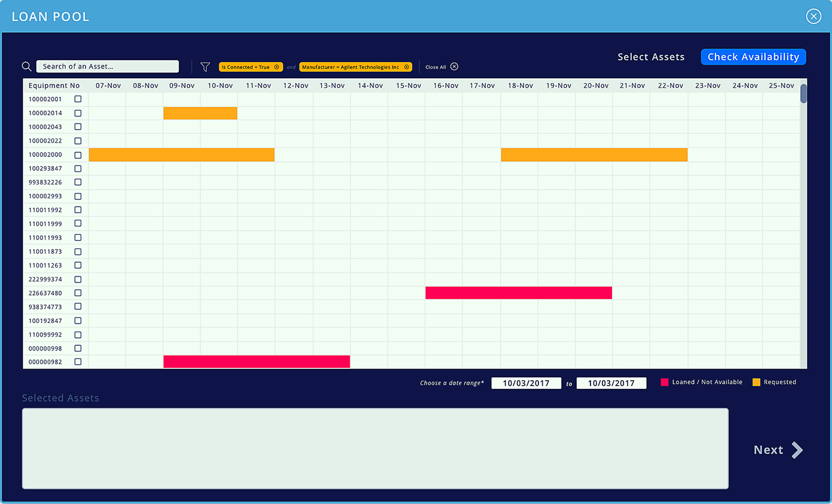Click the Select Assets label
Image resolution: width=832 pixels, height=504 pixels.
tap(651, 57)
